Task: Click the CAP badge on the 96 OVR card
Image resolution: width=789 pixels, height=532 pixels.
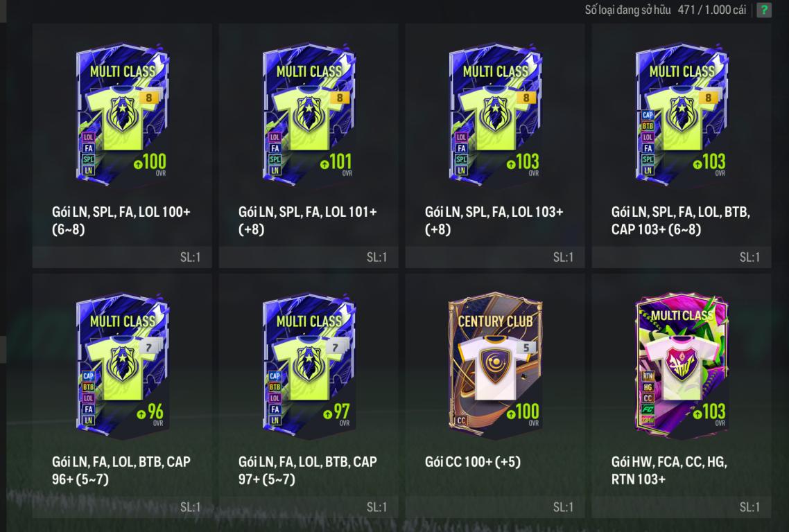Action: click(x=89, y=375)
